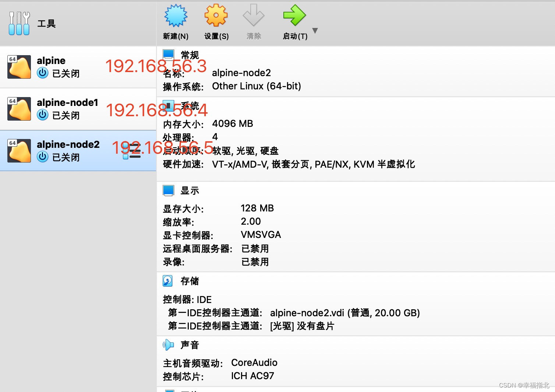555x392 pixels.
Task: Click the 128 MB video memory value
Action: click(x=257, y=208)
